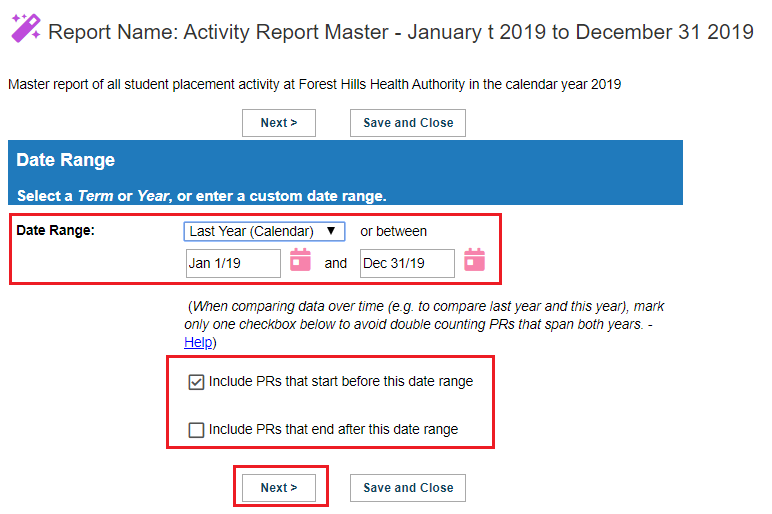Click the purple magic wand report icon
772x514 pixels.
26,28
